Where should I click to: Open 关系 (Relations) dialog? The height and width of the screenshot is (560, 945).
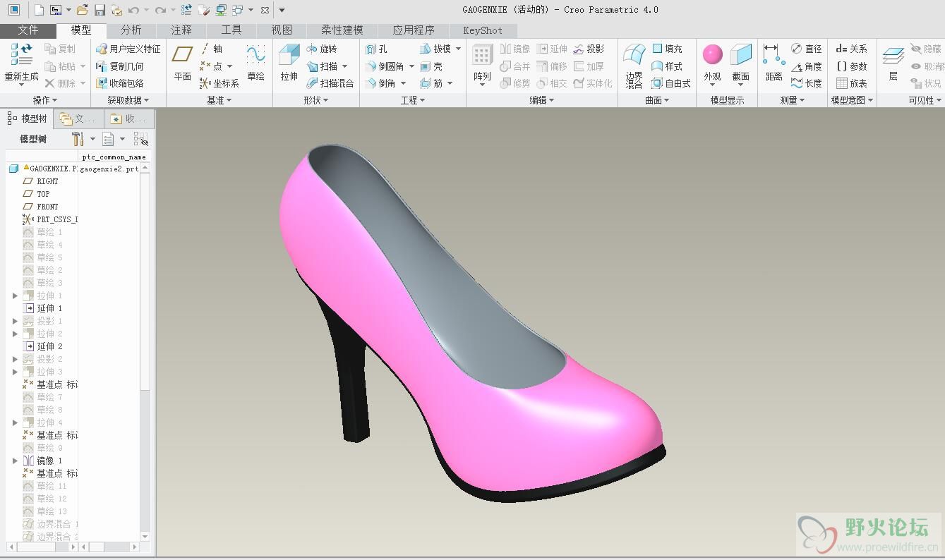(x=852, y=49)
